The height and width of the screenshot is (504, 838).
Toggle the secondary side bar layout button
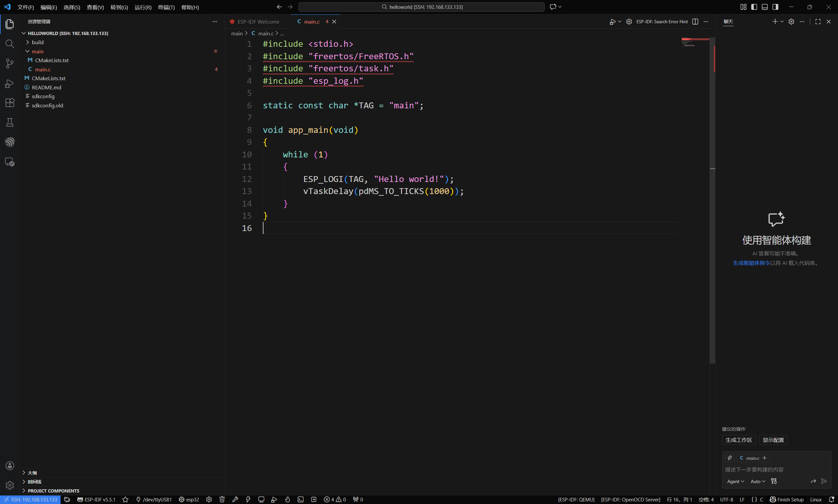775,7
